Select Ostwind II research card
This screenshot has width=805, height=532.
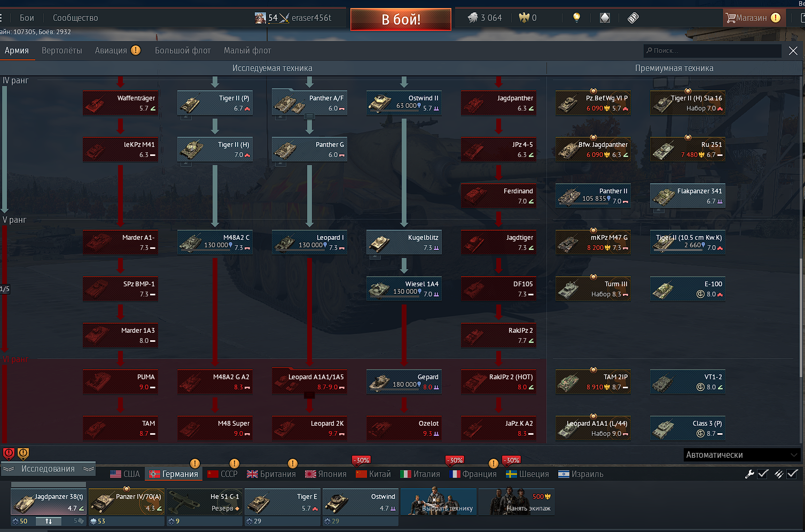point(404,103)
